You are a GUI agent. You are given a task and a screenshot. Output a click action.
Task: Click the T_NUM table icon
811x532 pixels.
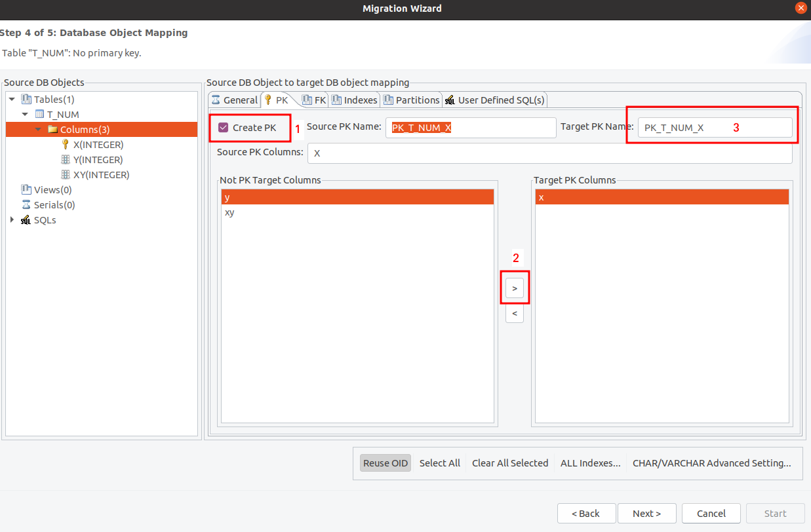(x=39, y=115)
